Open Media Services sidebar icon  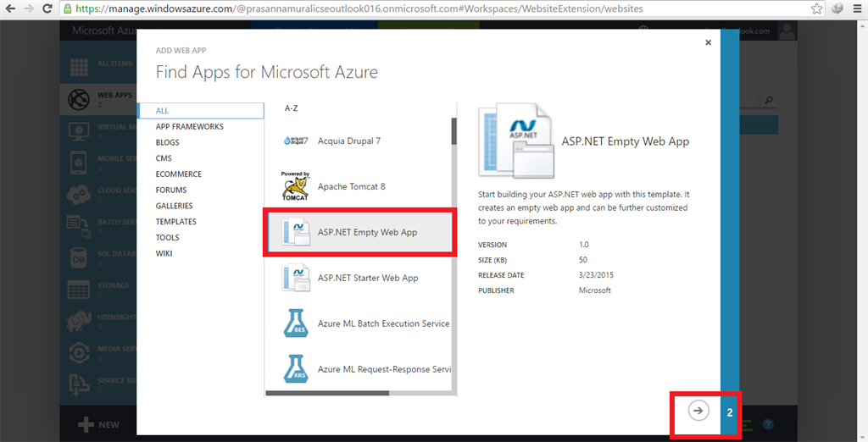pos(79,353)
